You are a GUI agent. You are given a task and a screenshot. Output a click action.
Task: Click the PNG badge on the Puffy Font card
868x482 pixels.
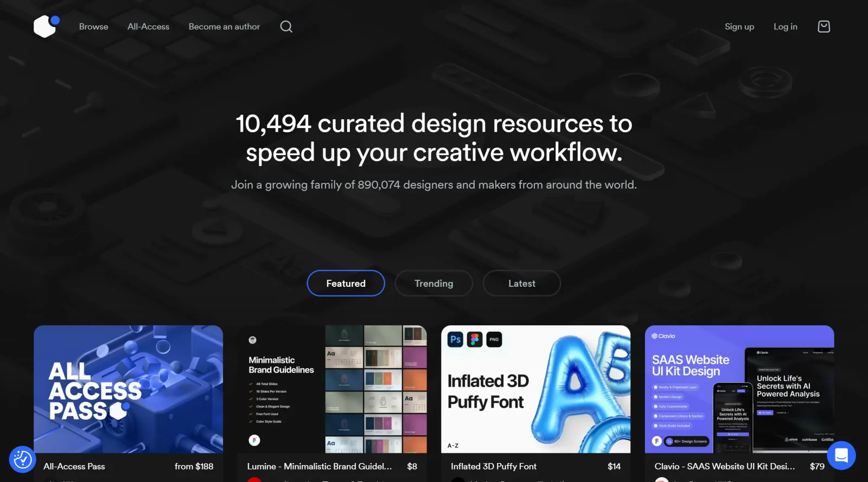494,339
